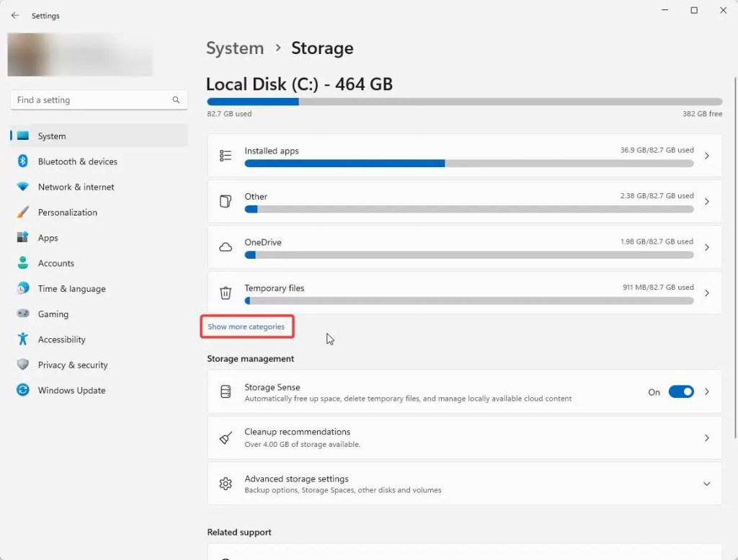Click Show more categories link
Image resolution: width=738 pixels, height=560 pixels.
[246, 326]
